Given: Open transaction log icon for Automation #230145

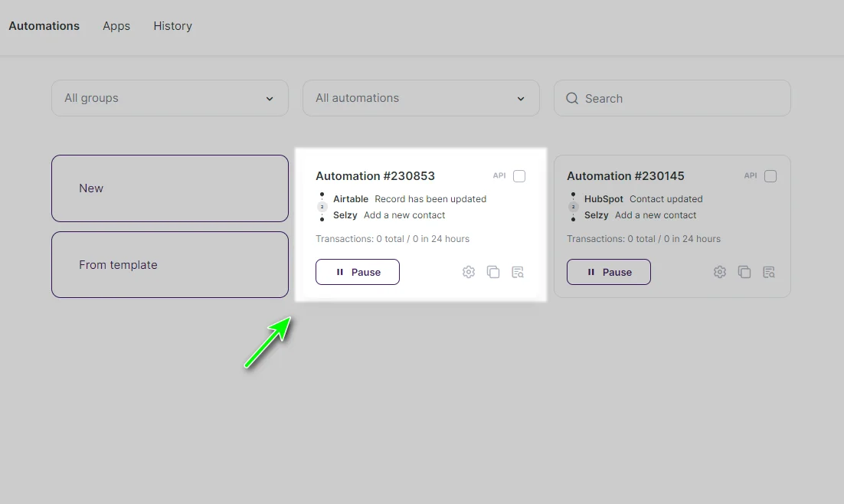Looking at the screenshot, I should pos(769,271).
